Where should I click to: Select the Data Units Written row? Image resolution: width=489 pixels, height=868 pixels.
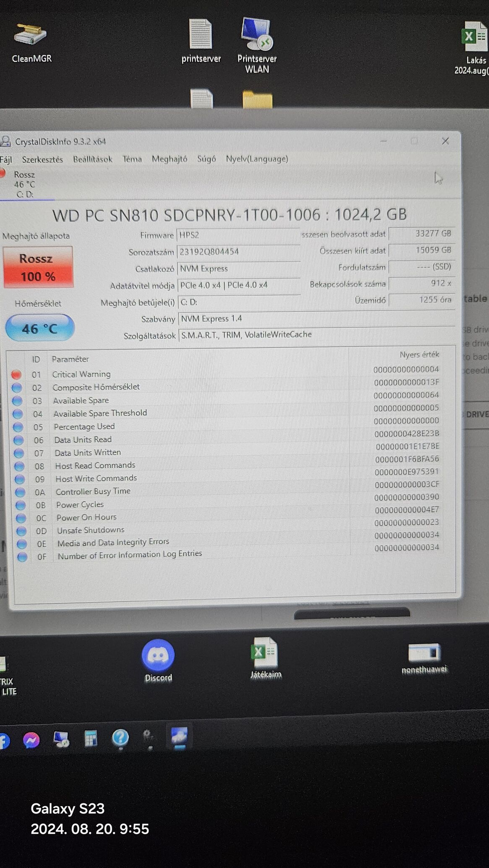(x=228, y=450)
